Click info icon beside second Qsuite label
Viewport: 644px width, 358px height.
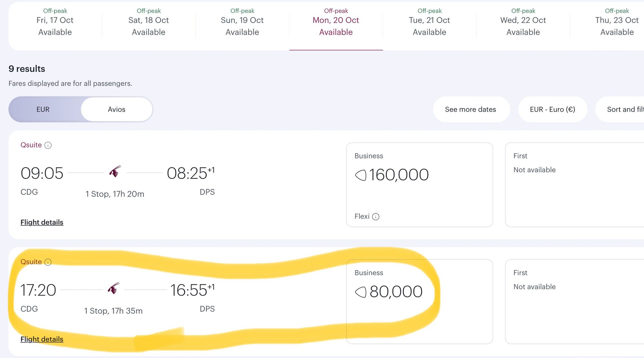48,262
